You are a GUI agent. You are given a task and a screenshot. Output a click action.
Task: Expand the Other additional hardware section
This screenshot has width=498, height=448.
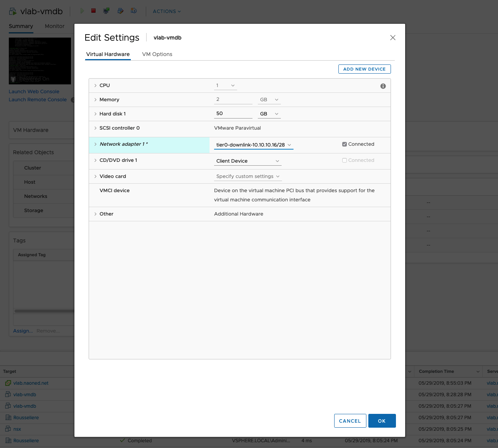96,214
